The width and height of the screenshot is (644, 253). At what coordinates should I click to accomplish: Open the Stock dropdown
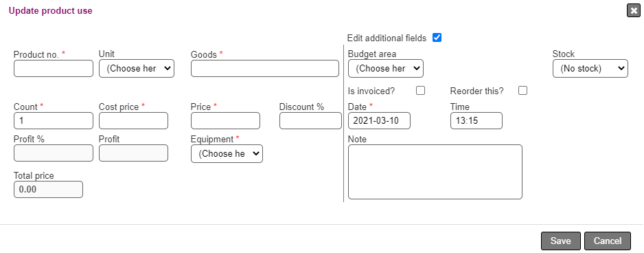590,69
